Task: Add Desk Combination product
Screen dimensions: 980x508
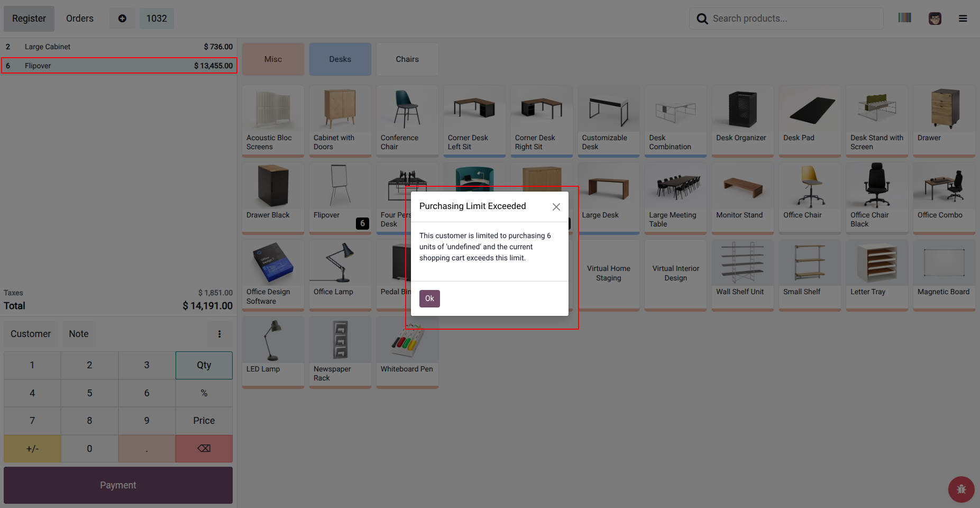Action: tap(676, 121)
